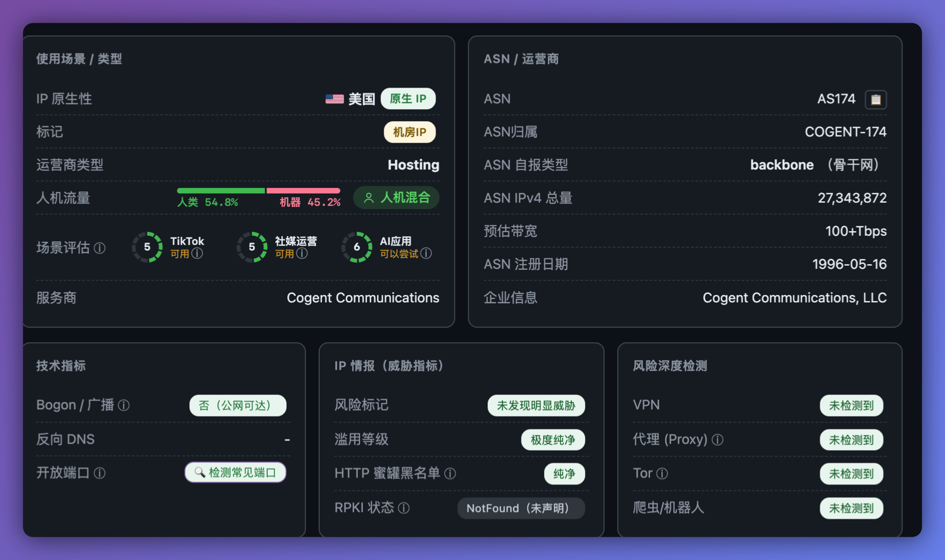Open info icon beside 开放端口
This screenshot has width=945, height=560.
tap(100, 473)
